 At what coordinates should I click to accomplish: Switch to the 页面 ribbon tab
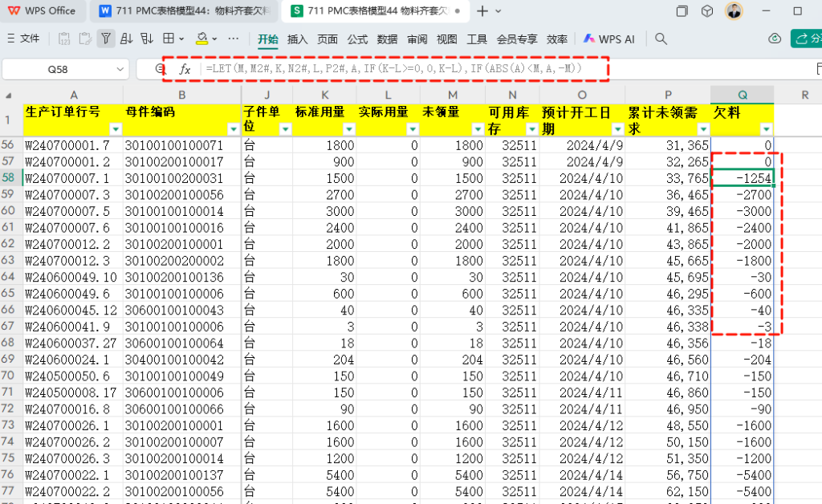tap(328, 39)
